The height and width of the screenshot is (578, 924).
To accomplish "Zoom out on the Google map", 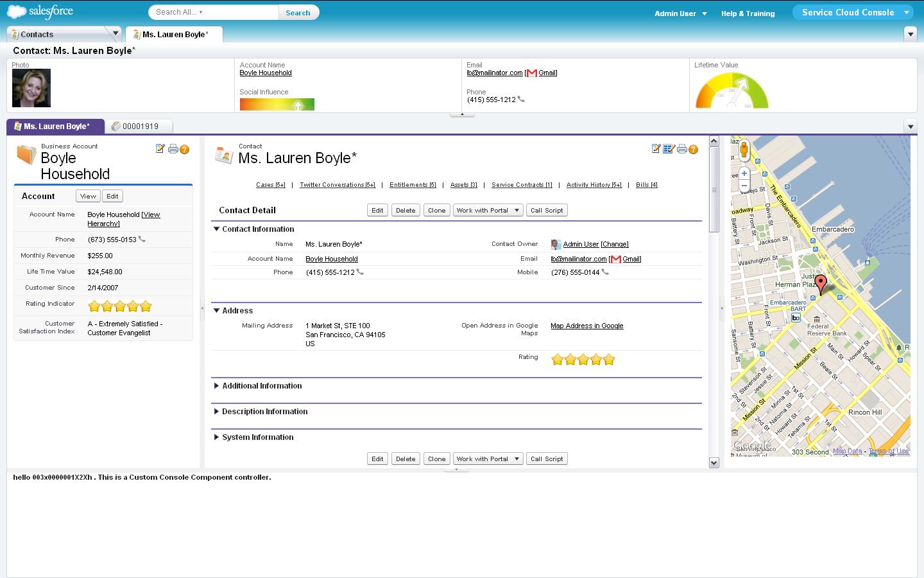I will coord(744,186).
